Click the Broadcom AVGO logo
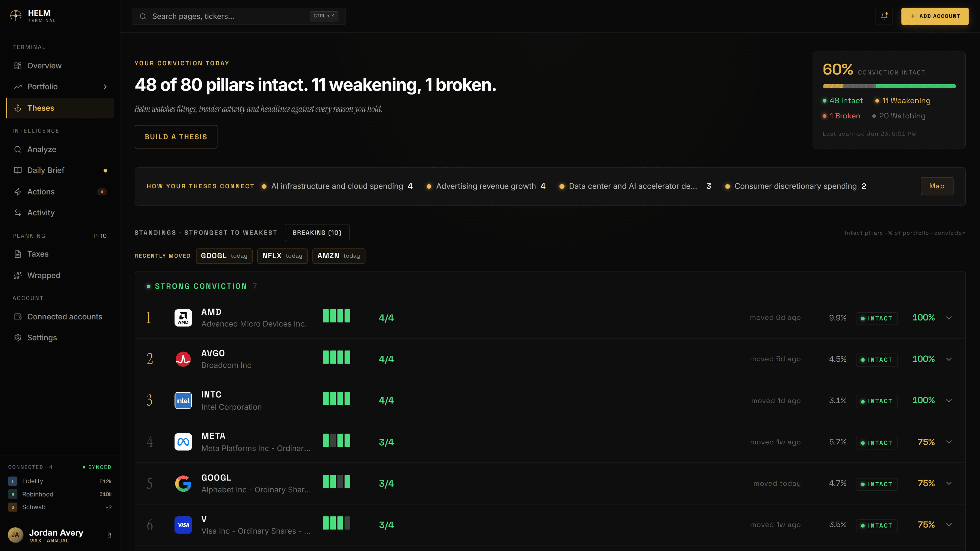The image size is (980, 551). coord(183,359)
